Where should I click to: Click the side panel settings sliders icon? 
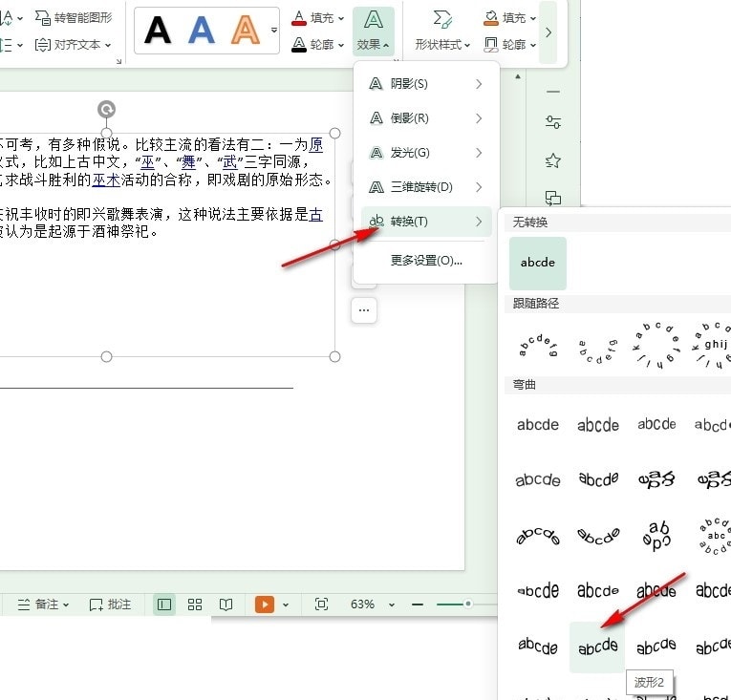click(x=553, y=122)
